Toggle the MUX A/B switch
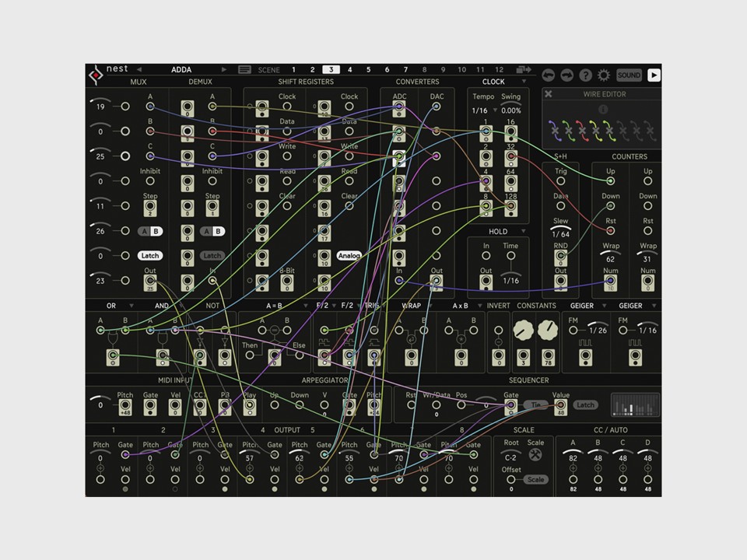The width and height of the screenshot is (747, 560). (x=150, y=232)
